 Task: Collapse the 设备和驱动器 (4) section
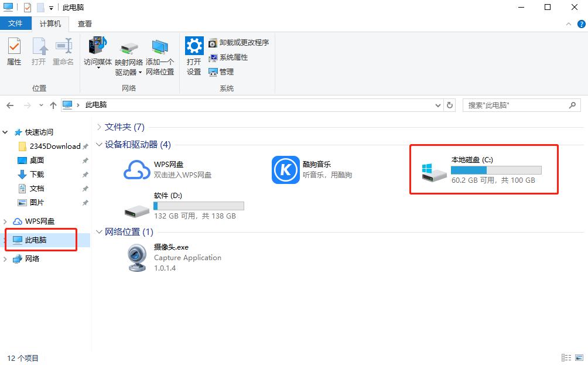pyautogui.click(x=98, y=145)
